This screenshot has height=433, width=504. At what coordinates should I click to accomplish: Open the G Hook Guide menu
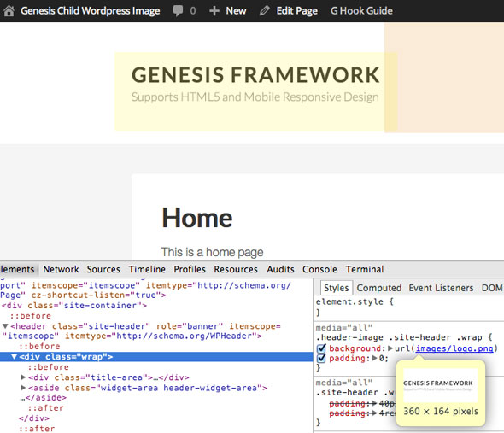coord(361,10)
